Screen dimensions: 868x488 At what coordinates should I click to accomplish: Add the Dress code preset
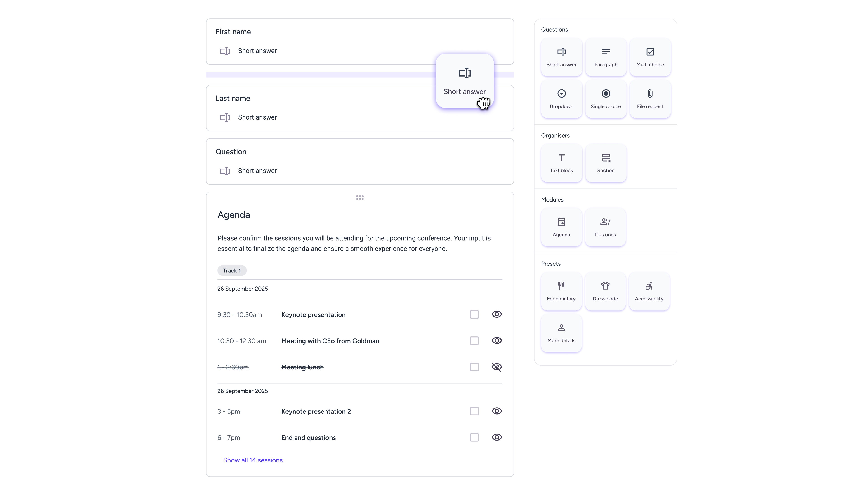coord(605,291)
